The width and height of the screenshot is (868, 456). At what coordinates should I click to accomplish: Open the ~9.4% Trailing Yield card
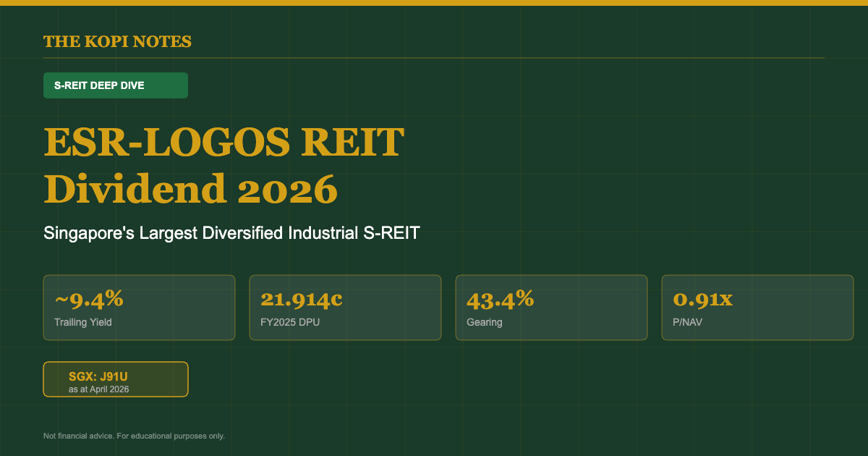[x=139, y=308]
